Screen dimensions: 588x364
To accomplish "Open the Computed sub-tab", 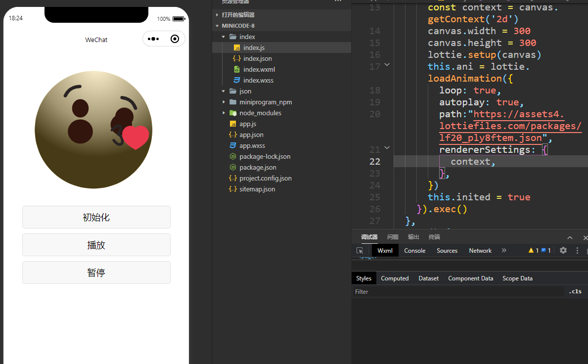I will [x=395, y=278].
